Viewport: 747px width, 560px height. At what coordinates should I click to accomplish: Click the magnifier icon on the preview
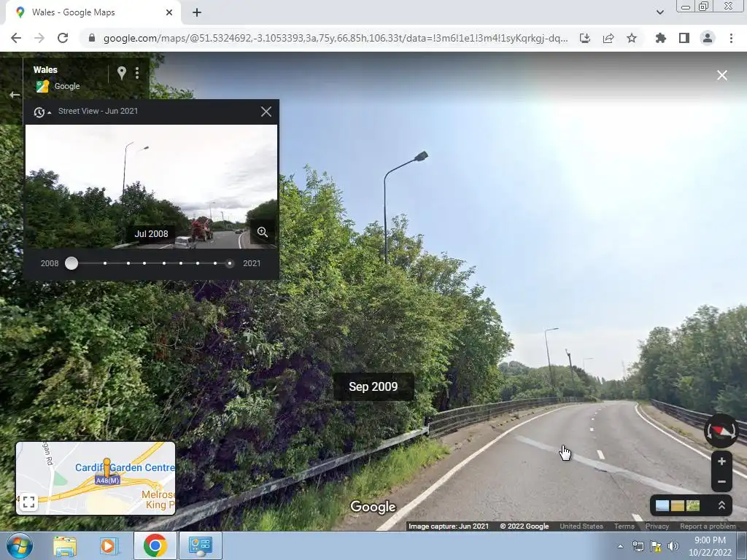point(262,232)
